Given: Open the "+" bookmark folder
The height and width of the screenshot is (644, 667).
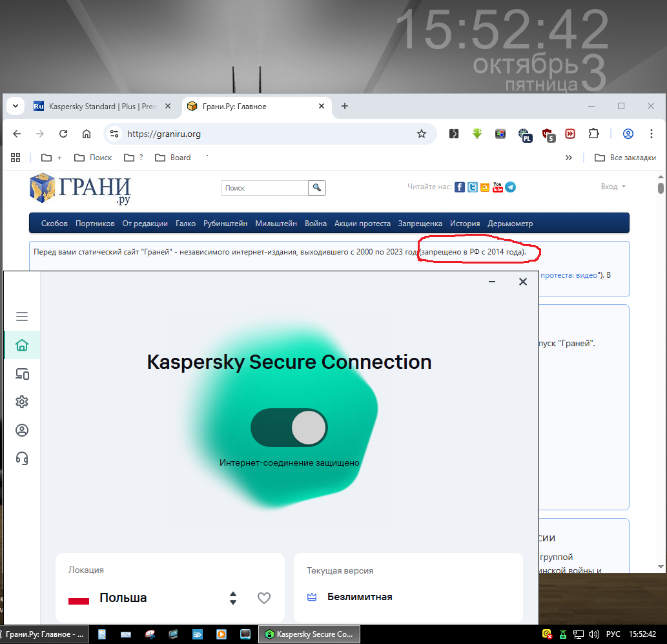Looking at the screenshot, I should tap(52, 158).
